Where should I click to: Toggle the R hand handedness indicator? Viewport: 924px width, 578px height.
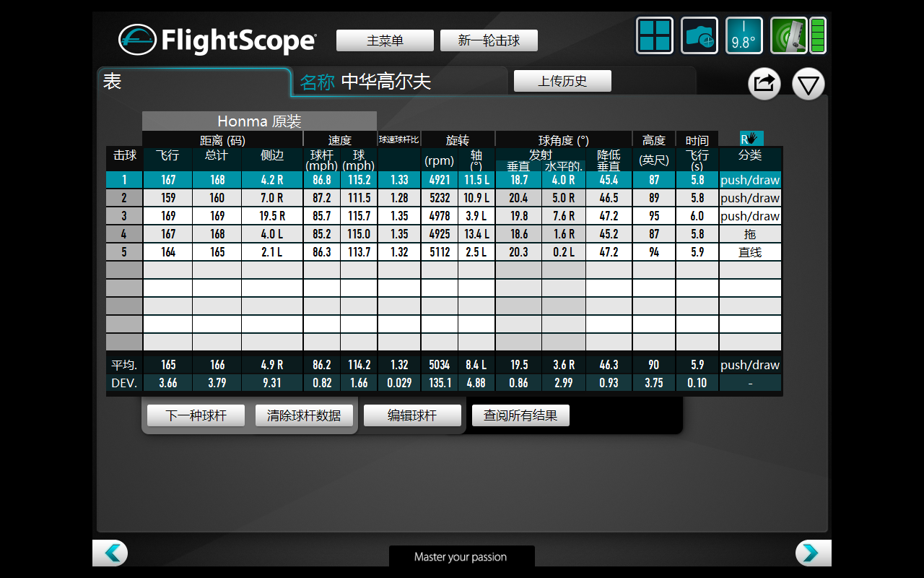pyautogui.click(x=751, y=139)
